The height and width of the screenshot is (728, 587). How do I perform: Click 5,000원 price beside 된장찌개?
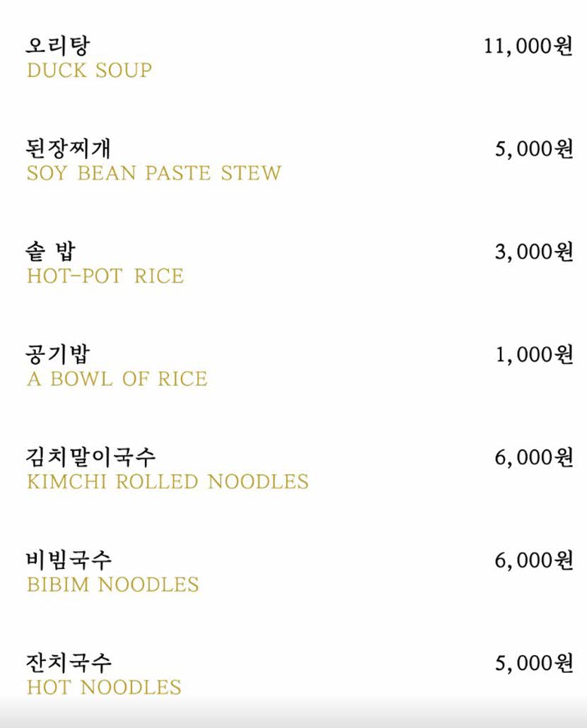pos(534,149)
